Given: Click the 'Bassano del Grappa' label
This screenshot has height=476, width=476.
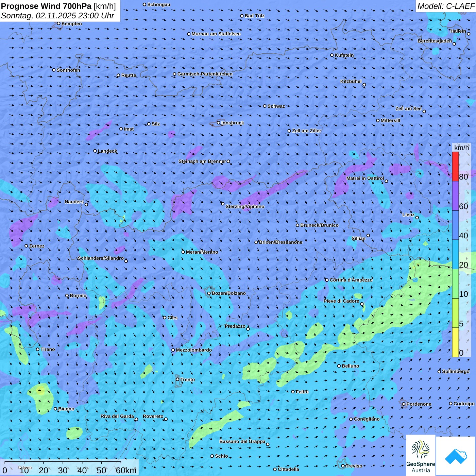Looking at the screenshot, I should pos(242,441).
